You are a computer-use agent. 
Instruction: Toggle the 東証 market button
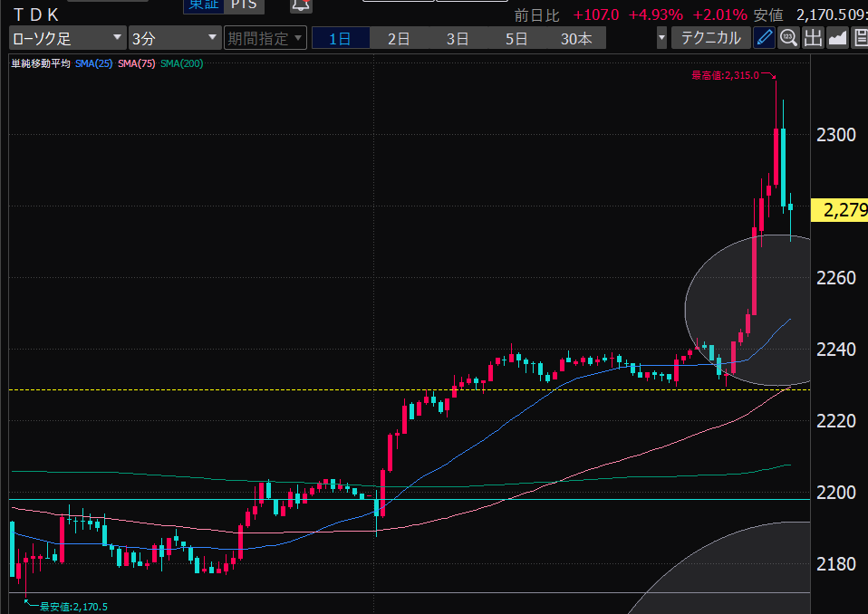(200, 5)
